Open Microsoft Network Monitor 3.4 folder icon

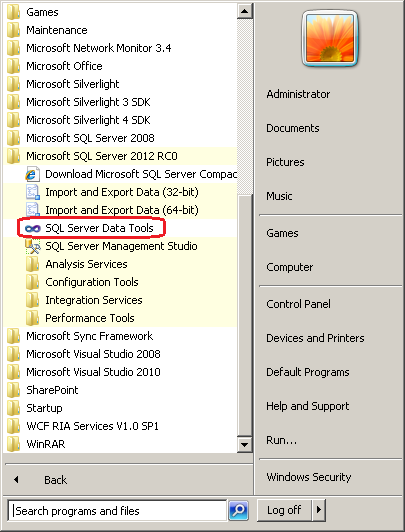14,48
